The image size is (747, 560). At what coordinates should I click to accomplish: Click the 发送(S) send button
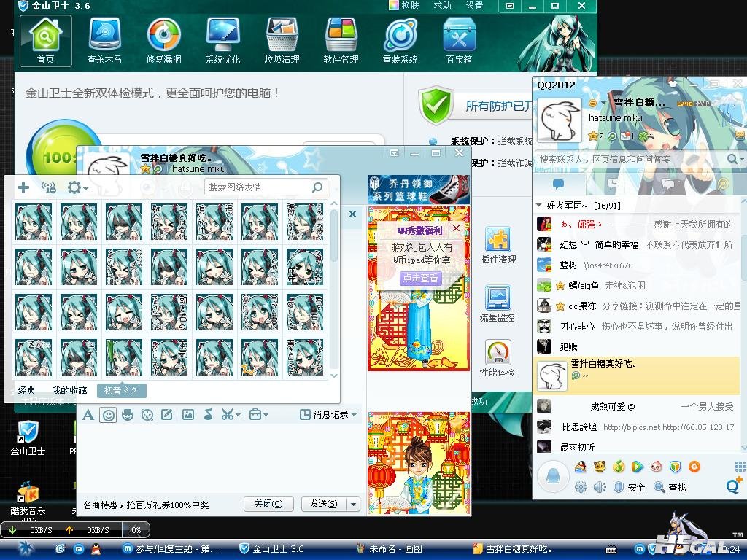pos(323,504)
